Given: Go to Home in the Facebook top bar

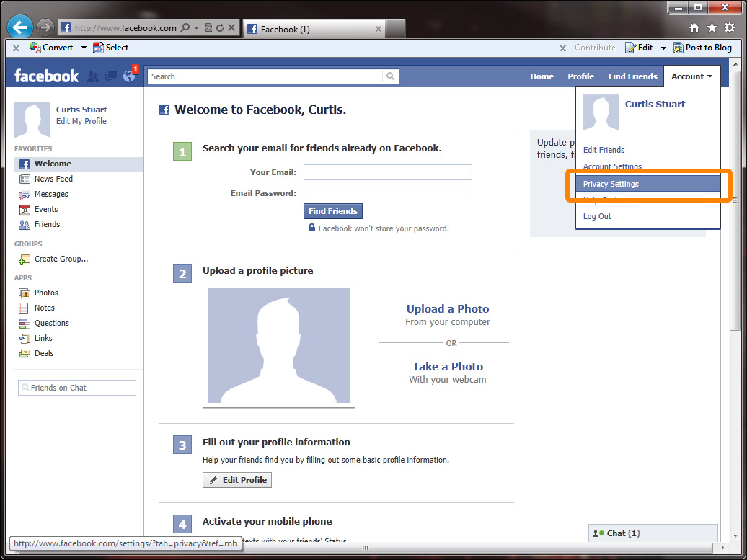Looking at the screenshot, I should point(542,76).
